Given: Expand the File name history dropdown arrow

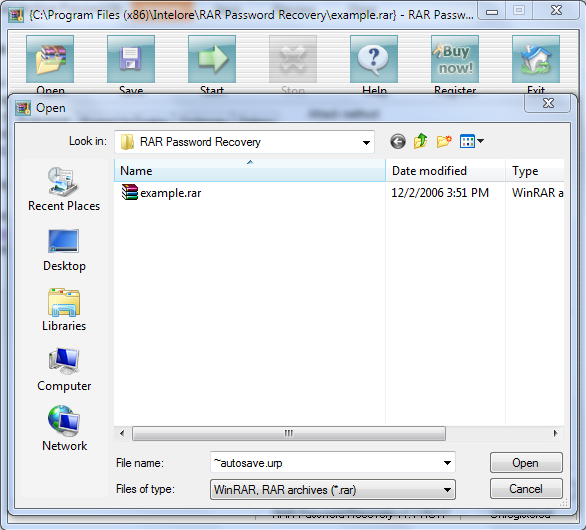Looking at the screenshot, I should 447,463.
